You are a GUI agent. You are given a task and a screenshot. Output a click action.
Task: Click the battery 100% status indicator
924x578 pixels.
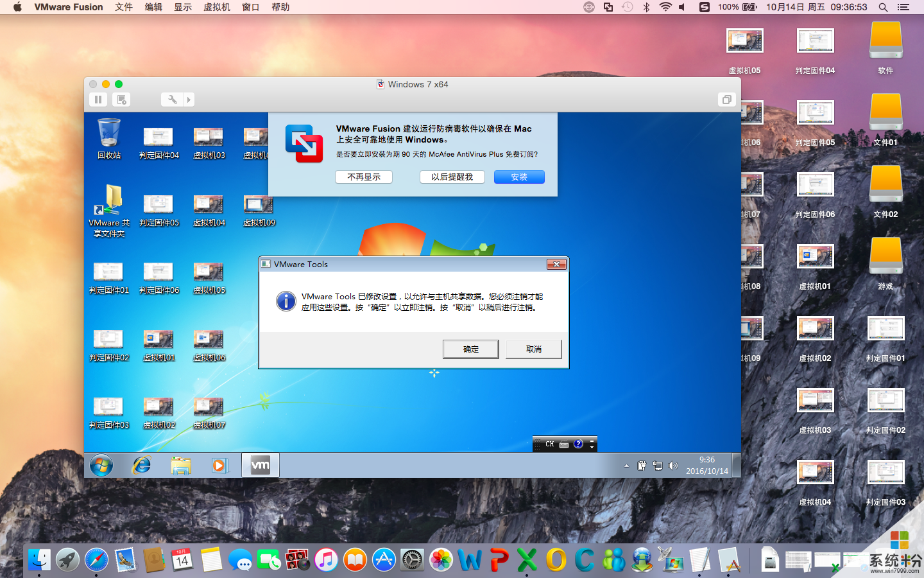tap(737, 7)
